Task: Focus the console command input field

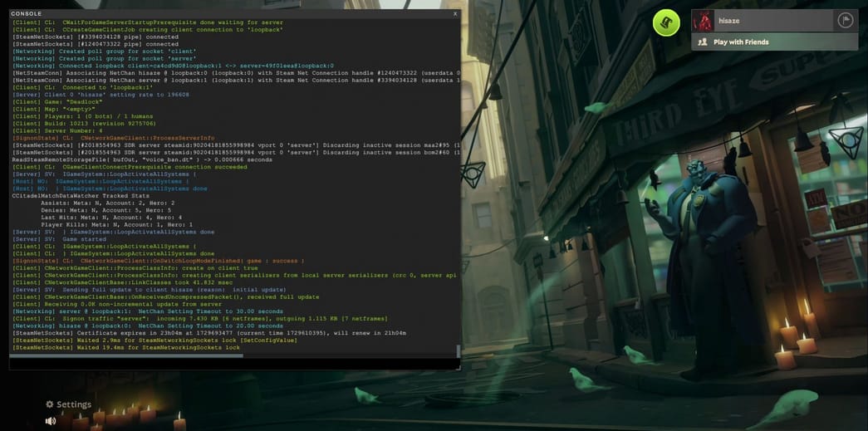Action: pyautogui.click(x=233, y=364)
